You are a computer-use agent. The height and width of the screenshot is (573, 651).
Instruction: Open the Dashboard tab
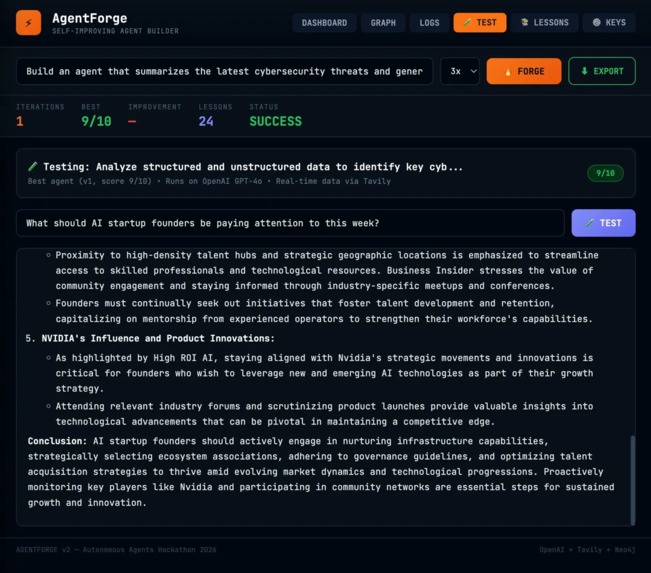[324, 23]
